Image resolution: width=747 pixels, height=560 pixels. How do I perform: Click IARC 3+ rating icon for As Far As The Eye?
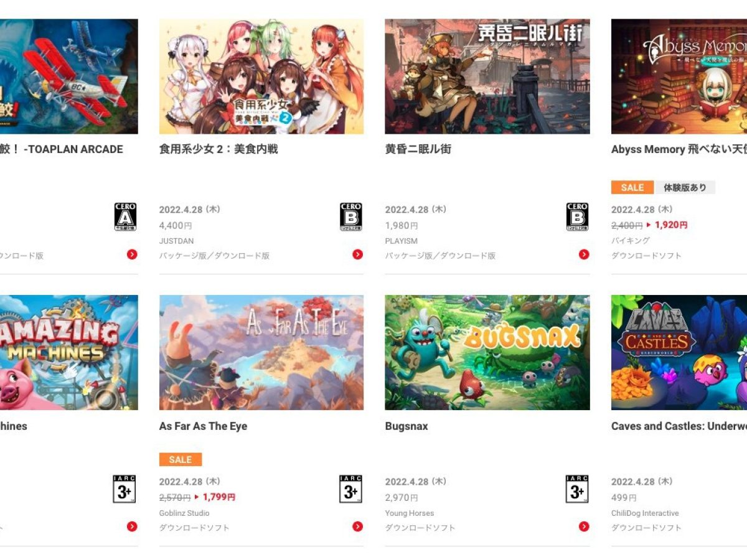coord(350,488)
